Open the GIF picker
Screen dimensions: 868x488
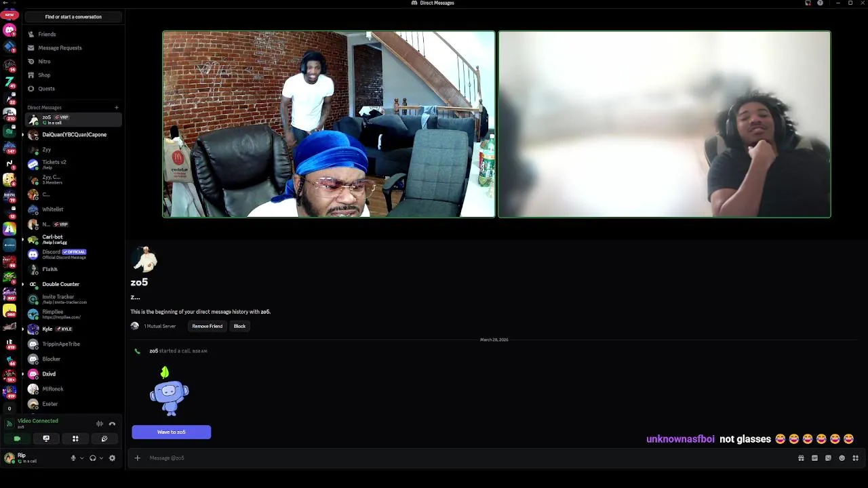tap(814, 458)
